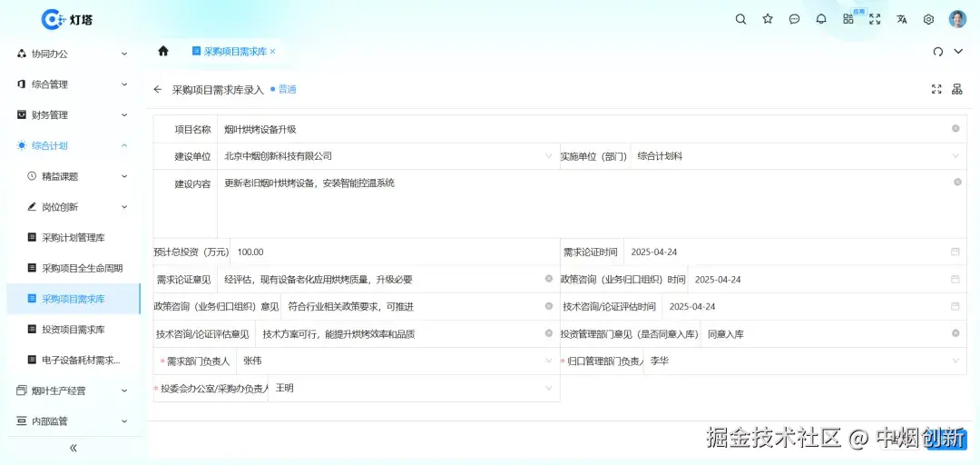This screenshot has width=980, height=465.
Task: Open the settings gear icon
Action: pyautogui.click(x=929, y=19)
